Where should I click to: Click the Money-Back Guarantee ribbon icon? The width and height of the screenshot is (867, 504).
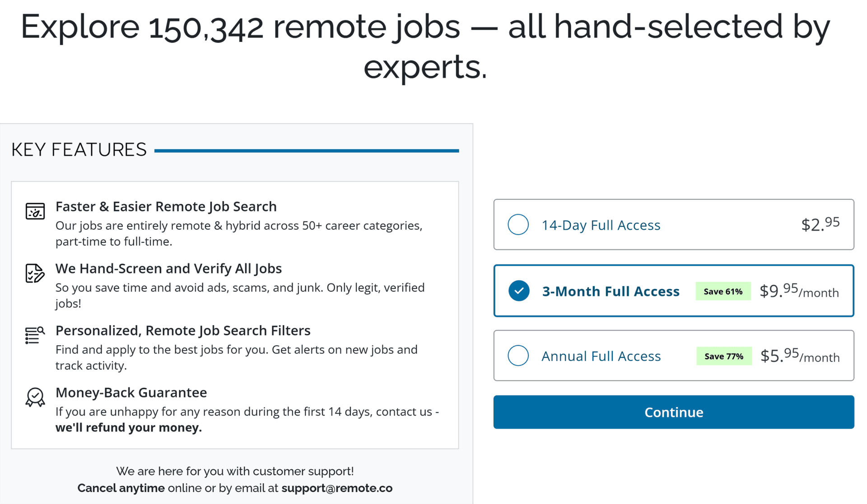point(35,397)
